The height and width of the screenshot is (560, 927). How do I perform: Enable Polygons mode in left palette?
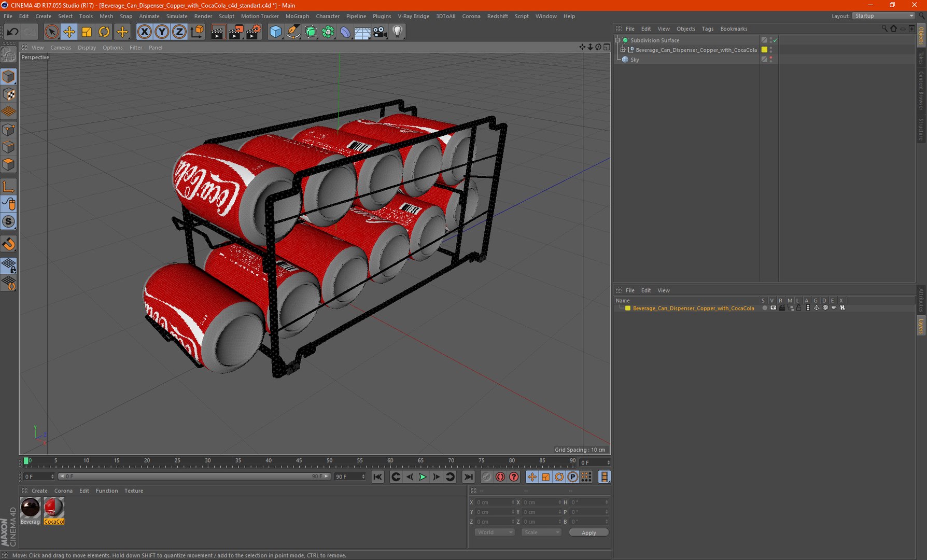tap(9, 165)
